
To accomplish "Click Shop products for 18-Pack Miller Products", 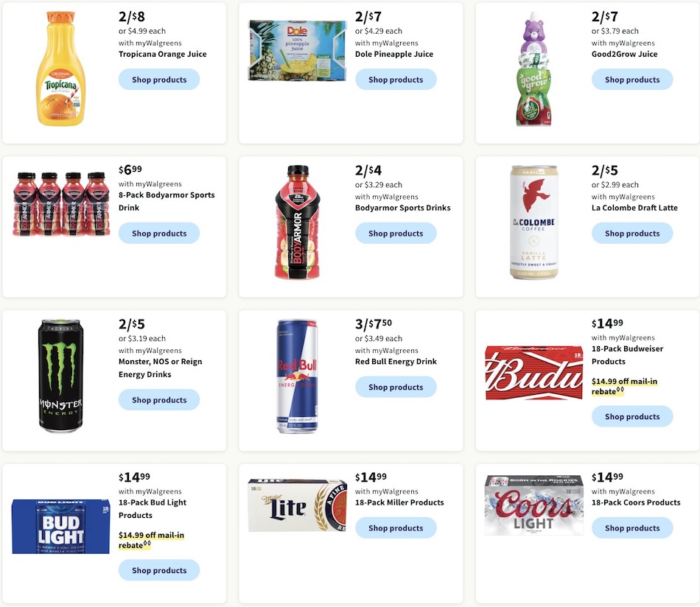I will click(396, 527).
